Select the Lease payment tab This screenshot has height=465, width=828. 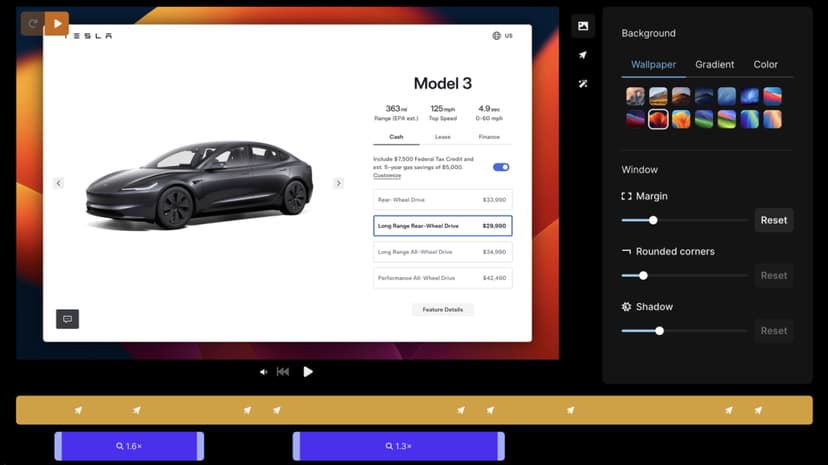coord(443,137)
